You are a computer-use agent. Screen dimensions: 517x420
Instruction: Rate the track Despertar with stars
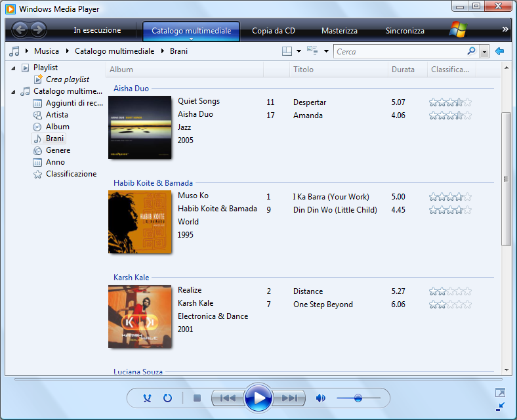point(450,102)
